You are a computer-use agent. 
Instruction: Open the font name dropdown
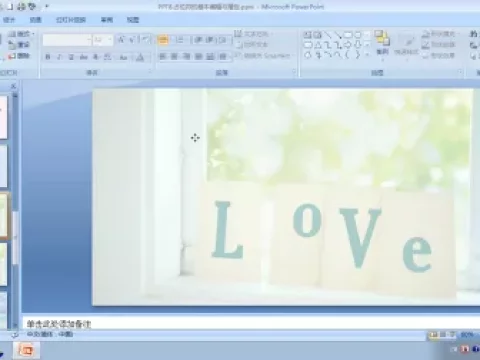pyautogui.click(x=89, y=40)
